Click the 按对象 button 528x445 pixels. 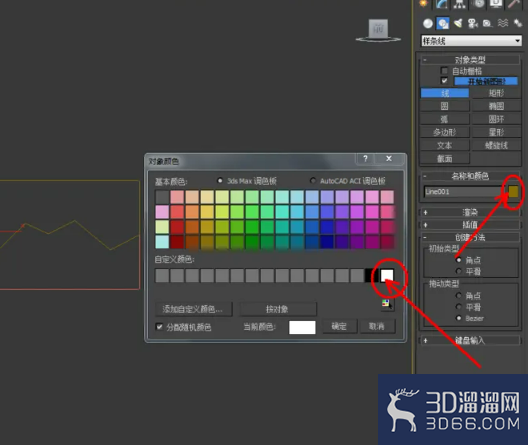click(x=278, y=309)
